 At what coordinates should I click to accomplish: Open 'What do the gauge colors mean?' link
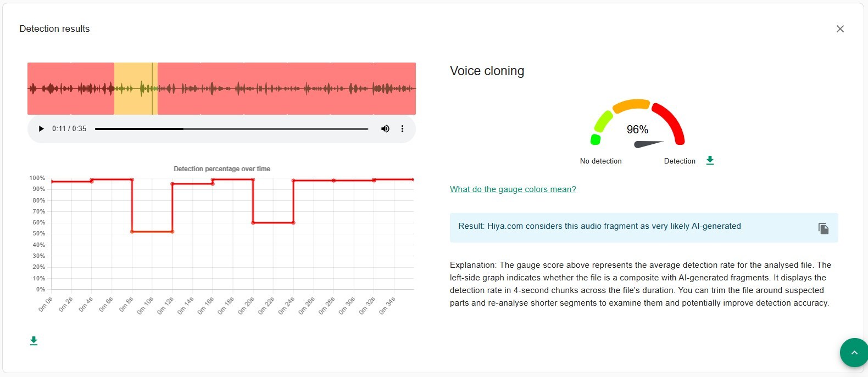click(513, 189)
